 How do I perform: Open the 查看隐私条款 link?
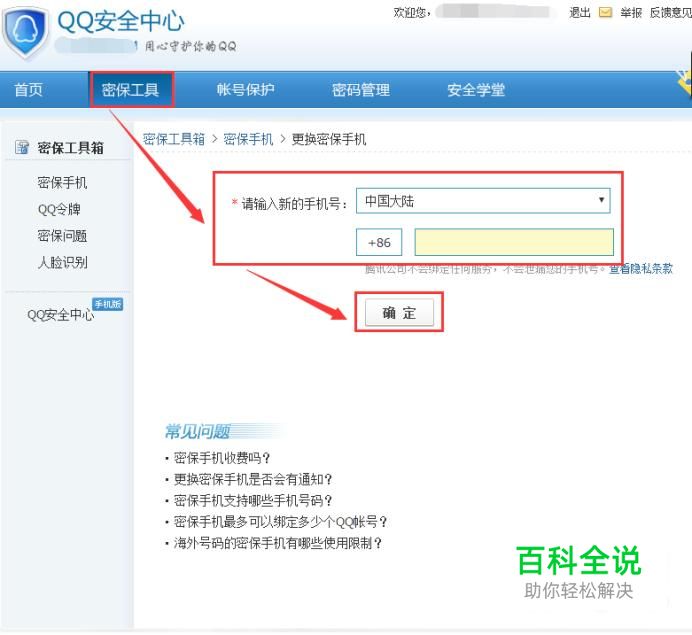[x=641, y=268]
